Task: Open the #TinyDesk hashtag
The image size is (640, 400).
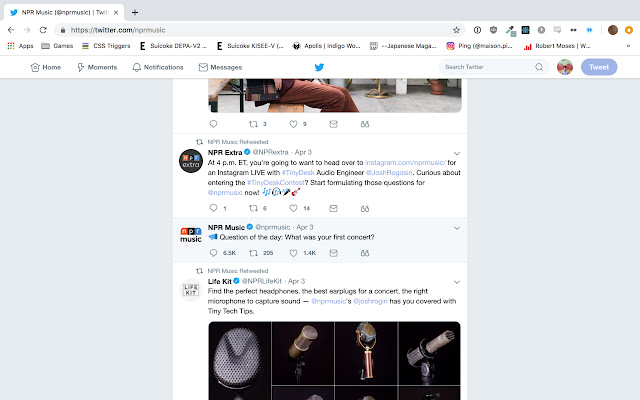Action: [298, 173]
